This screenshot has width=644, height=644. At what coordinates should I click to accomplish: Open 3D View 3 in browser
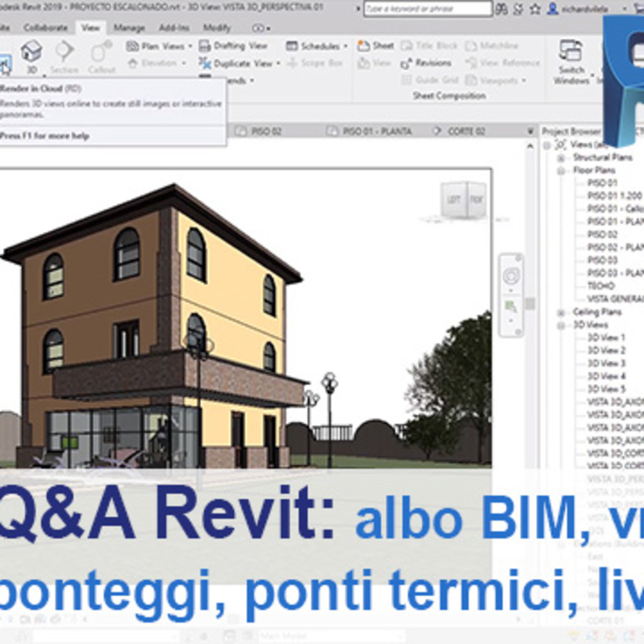[x=606, y=363]
